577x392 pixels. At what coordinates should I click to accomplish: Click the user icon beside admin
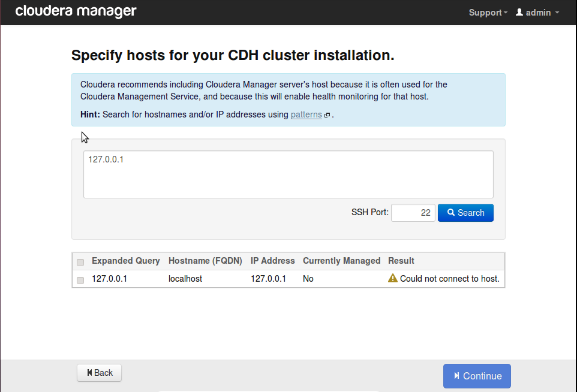tap(519, 13)
